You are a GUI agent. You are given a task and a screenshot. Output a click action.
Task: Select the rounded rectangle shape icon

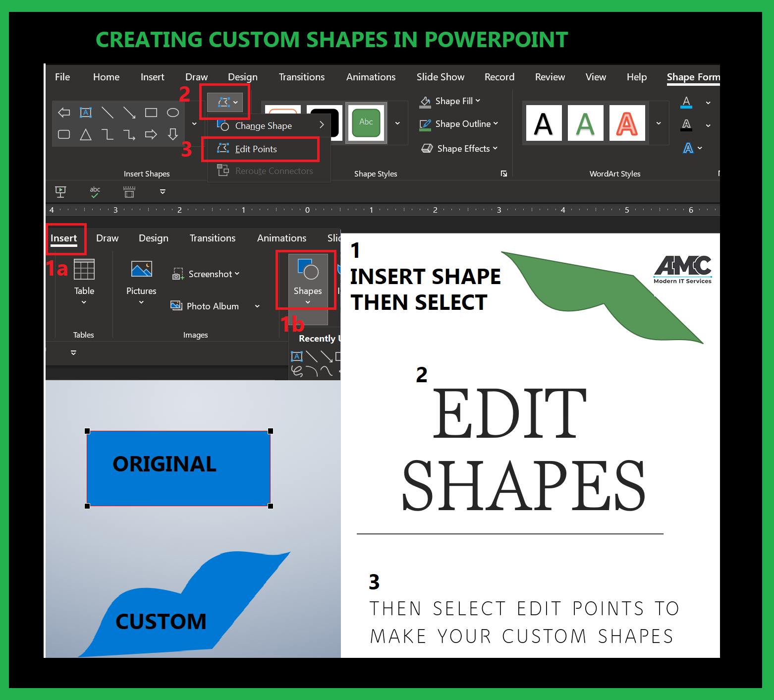[x=64, y=134]
